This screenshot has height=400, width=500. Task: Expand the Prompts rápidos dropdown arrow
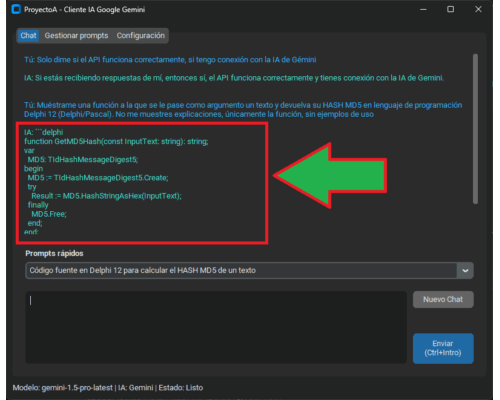[465, 271]
